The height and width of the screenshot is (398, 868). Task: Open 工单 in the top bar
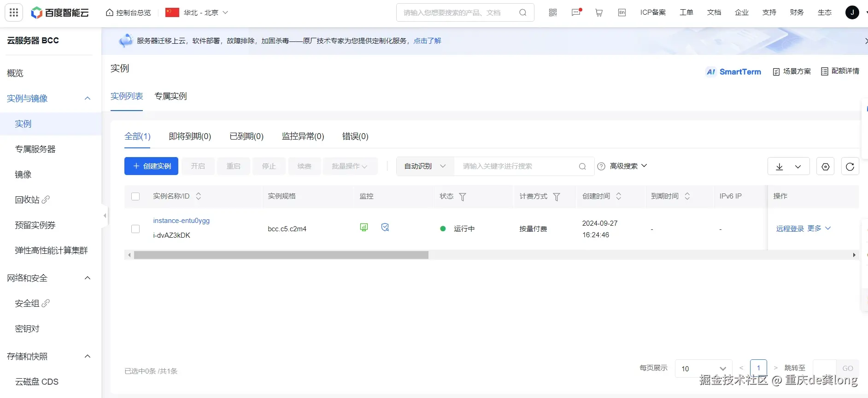tap(686, 12)
